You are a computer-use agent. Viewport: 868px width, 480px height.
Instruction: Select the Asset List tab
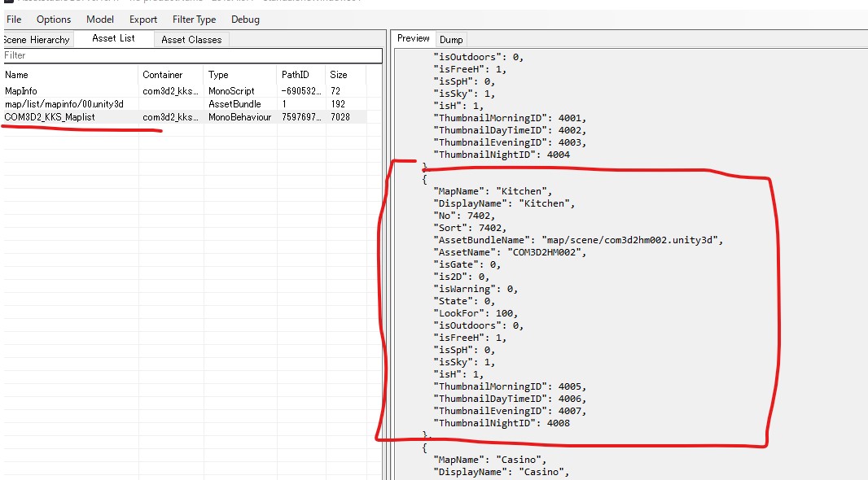[x=113, y=38]
